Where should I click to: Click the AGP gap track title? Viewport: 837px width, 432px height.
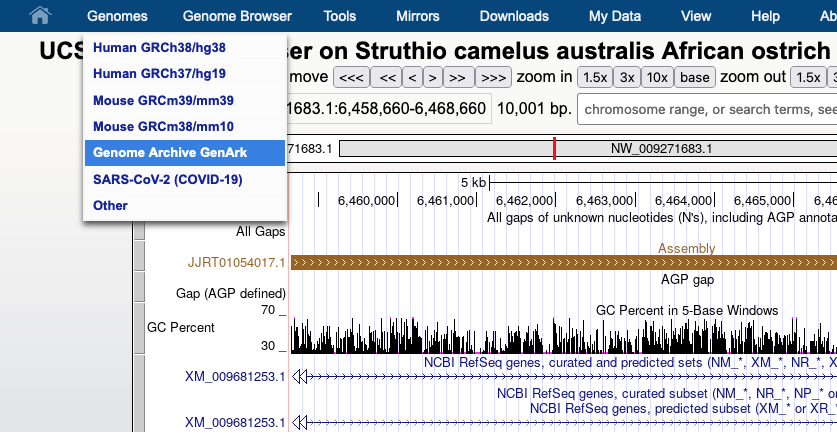pos(687,280)
